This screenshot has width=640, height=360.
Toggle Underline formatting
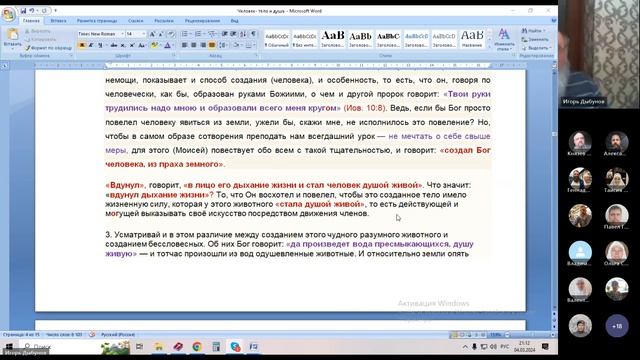(100, 45)
